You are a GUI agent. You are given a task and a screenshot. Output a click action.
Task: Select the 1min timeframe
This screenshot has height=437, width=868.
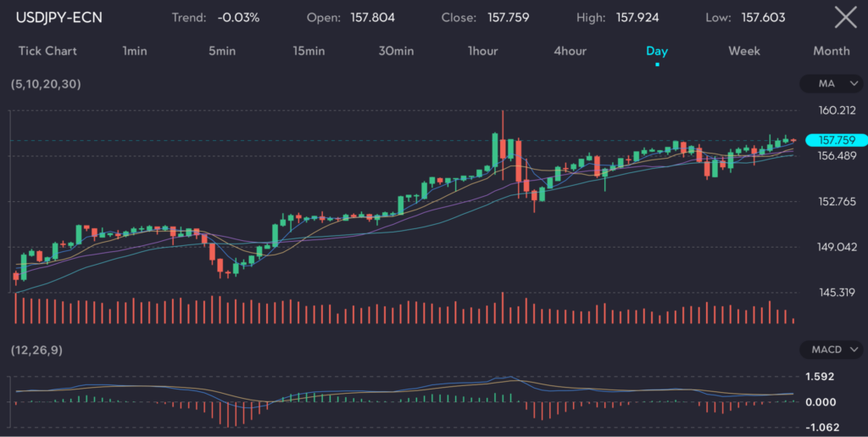pyautogui.click(x=135, y=51)
